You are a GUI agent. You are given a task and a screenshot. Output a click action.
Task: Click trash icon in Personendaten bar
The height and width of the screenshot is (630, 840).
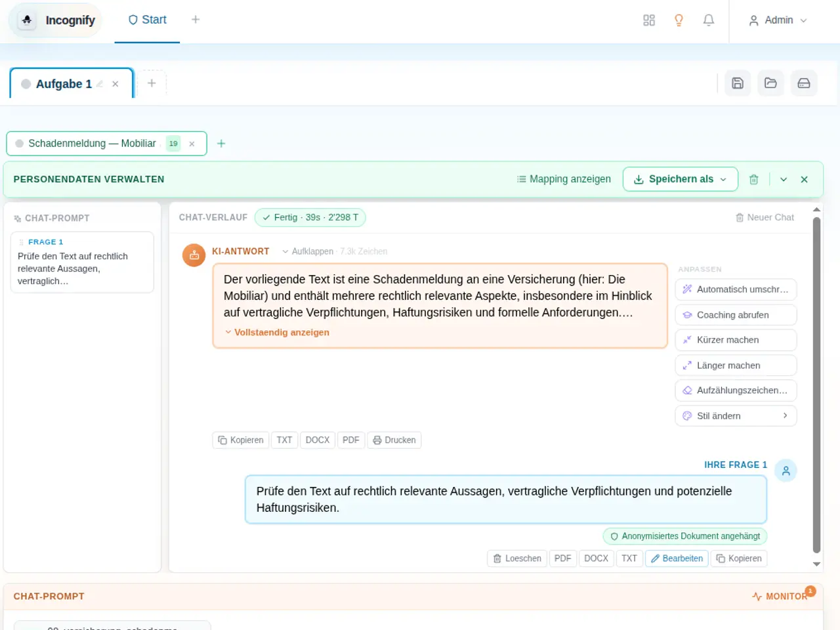click(754, 179)
